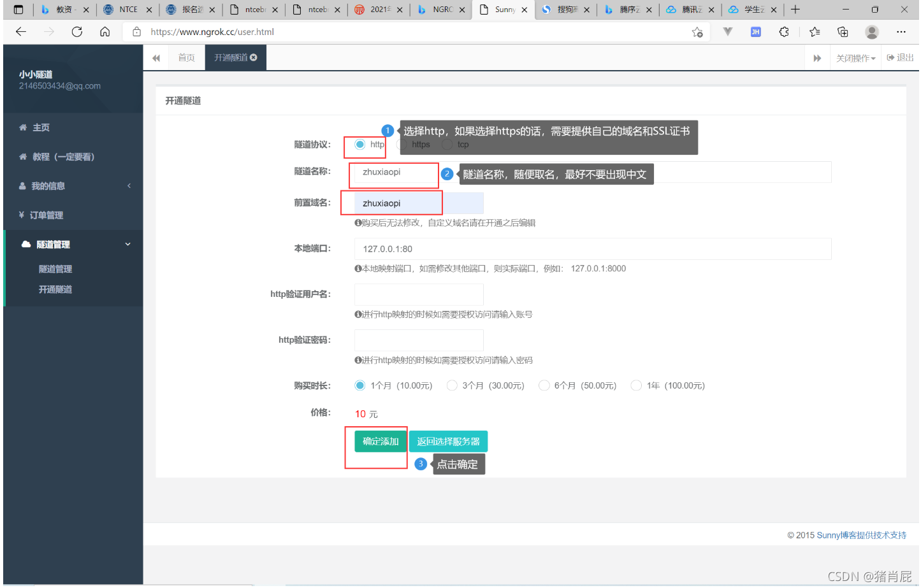Open the favorites list
This screenshot has height=588, width=921.
click(x=815, y=32)
